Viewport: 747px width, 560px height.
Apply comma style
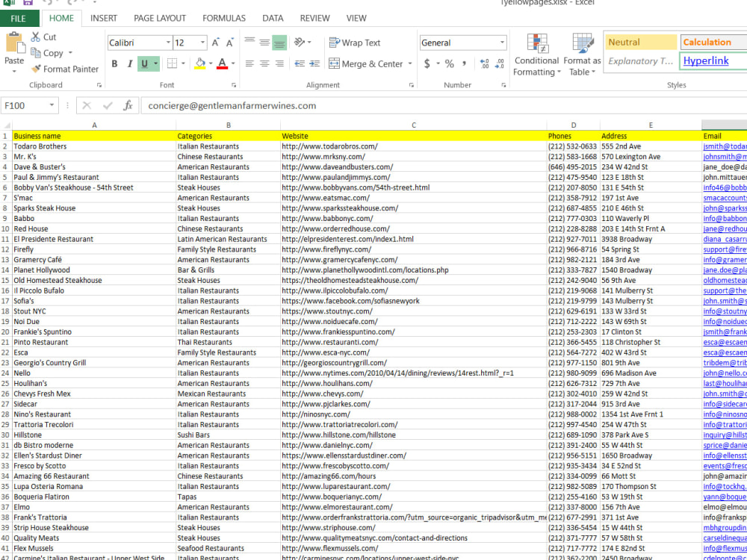[464, 63]
